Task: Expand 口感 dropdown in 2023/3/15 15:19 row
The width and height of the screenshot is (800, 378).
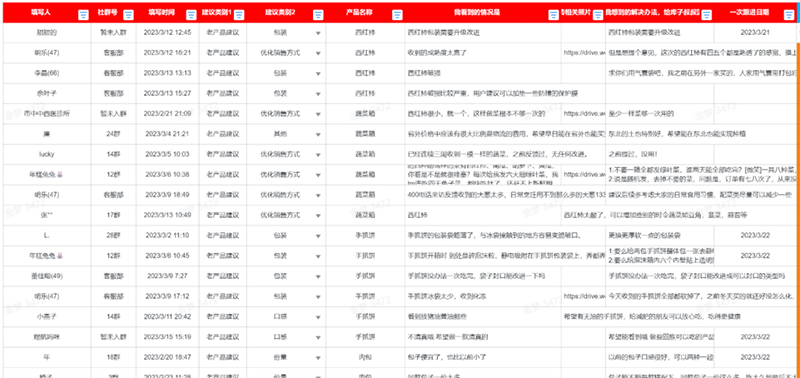Action: 318,337
